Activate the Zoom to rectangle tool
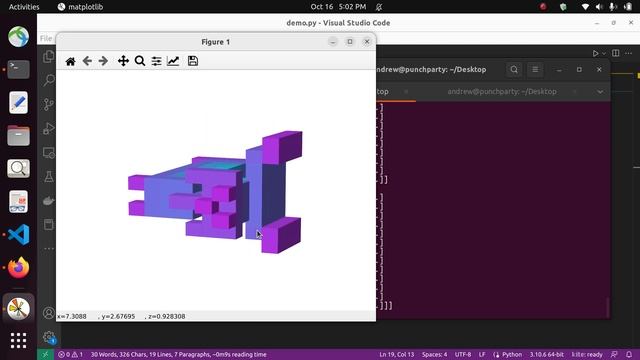This screenshot has height=360, width=640. point(140,61)
